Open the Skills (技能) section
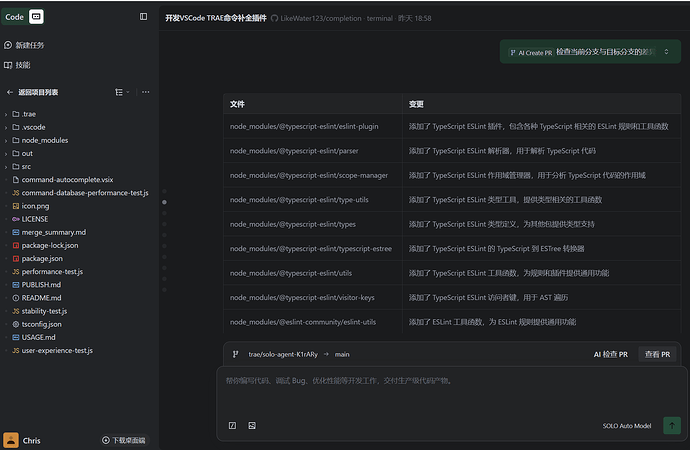This screenshot has width=690, height=450. (x=18, y=65)
